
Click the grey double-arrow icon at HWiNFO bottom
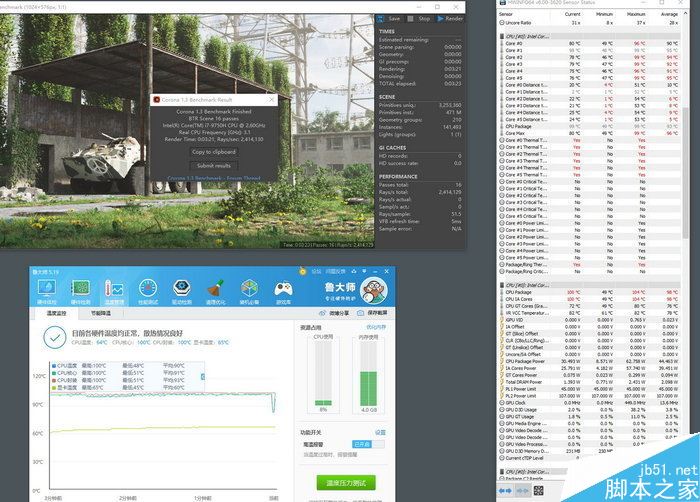(x=522, y=491)
